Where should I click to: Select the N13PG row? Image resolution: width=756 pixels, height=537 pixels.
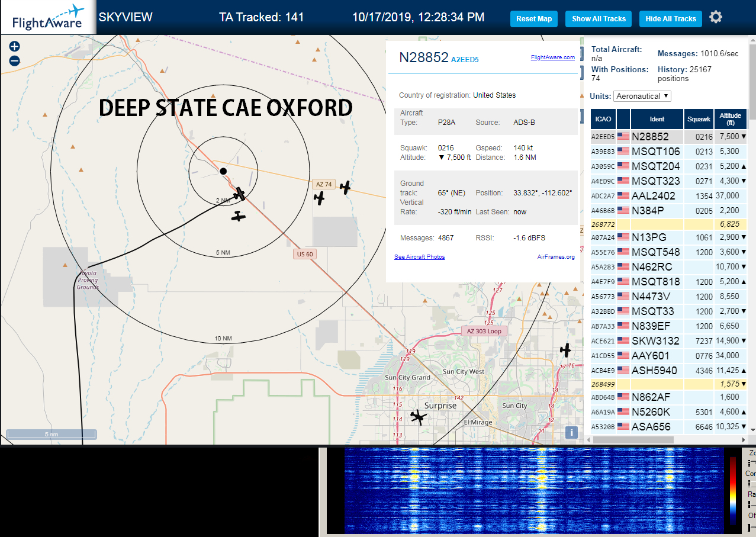pos(669,237)
